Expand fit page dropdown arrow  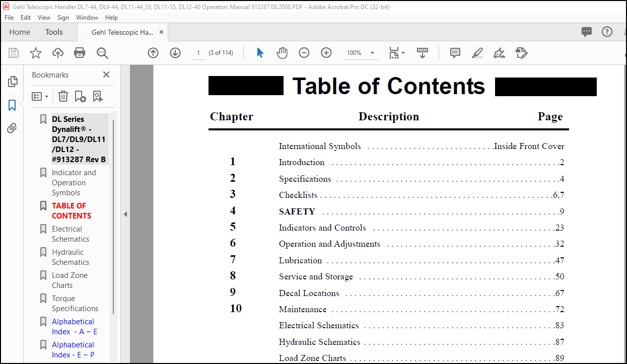403,53
